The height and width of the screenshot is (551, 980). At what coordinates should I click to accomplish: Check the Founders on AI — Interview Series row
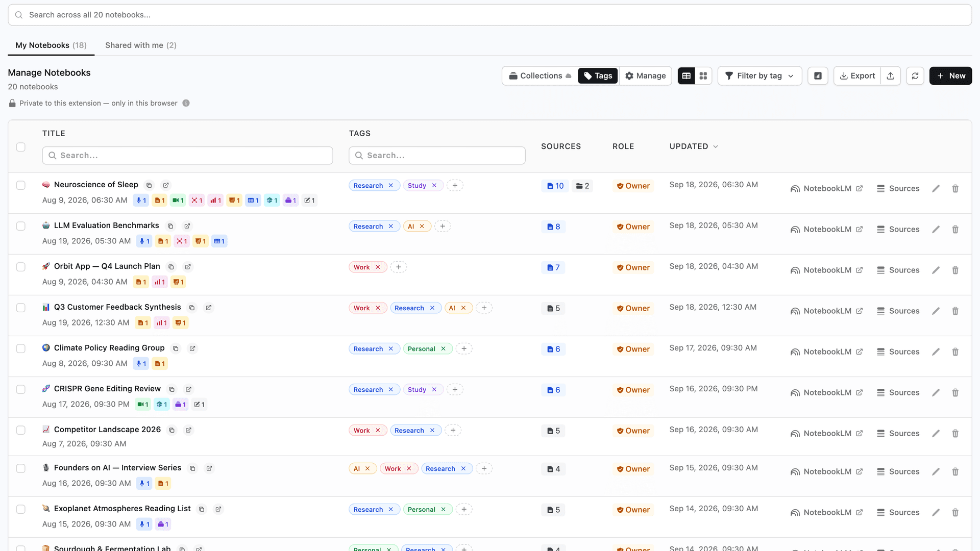click(x=21, y=468)
